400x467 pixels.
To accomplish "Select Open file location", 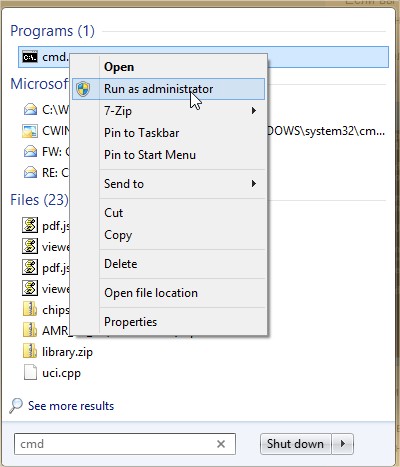I will (151, 293).
